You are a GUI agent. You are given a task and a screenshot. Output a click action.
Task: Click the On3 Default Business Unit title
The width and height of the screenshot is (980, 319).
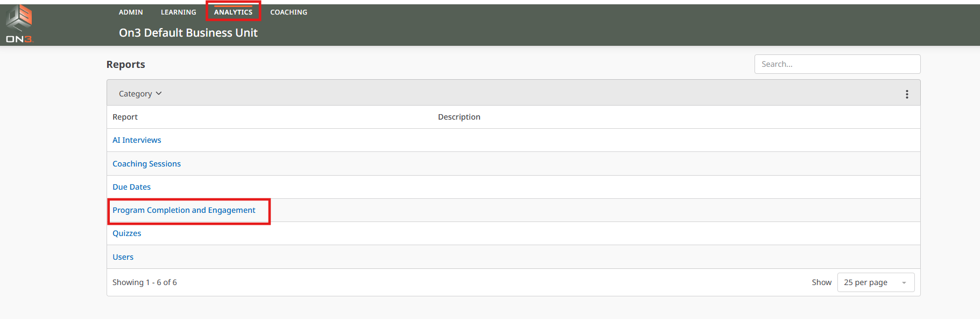(x=188, y=33)
